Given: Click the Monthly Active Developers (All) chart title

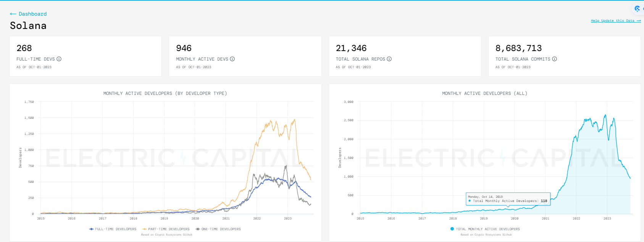Looking at the screenshot, I should coord(484,93).
